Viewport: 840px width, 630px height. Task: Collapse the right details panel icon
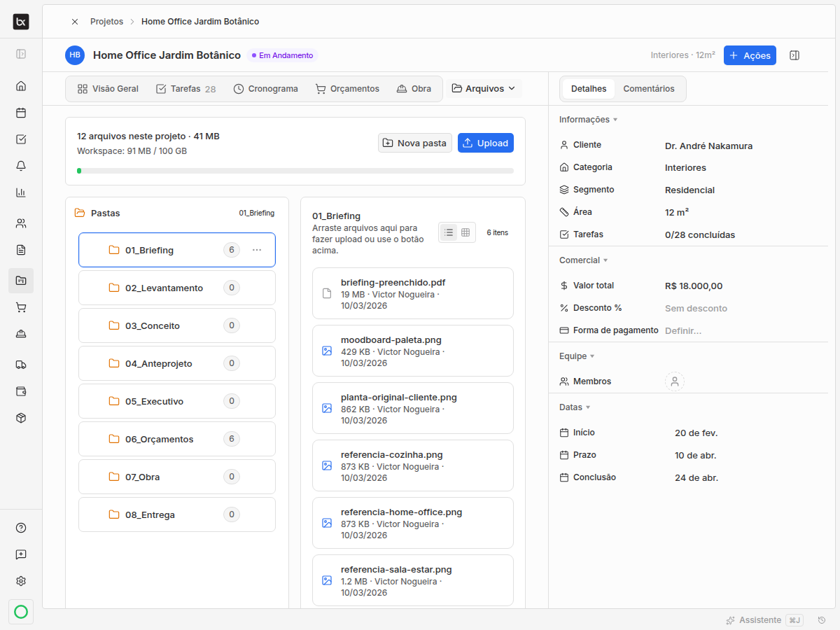point(794,55)
